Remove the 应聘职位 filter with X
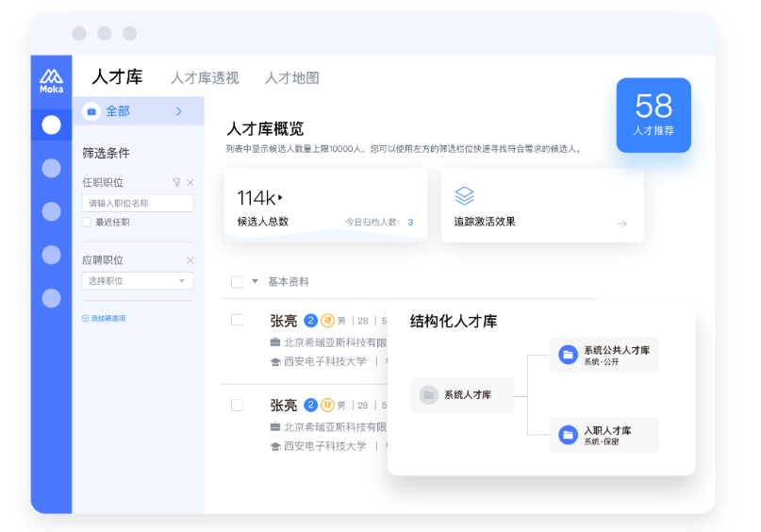 (x=190, y=260)
